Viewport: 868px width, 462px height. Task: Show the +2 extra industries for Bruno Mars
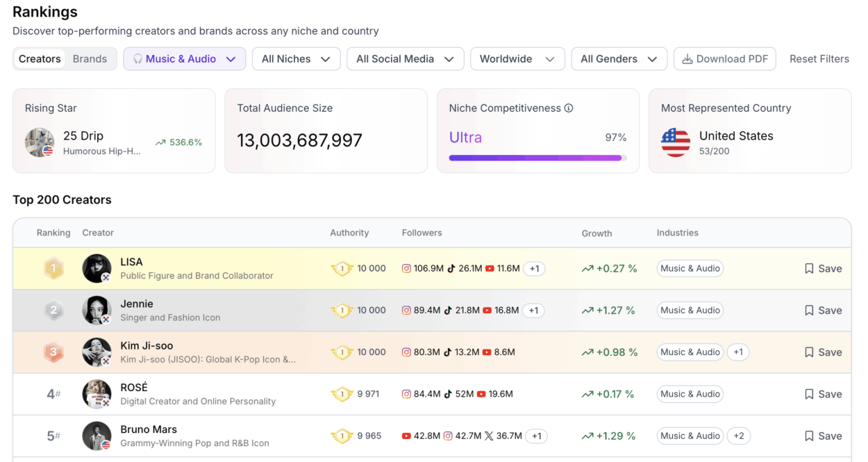(738, 436)
